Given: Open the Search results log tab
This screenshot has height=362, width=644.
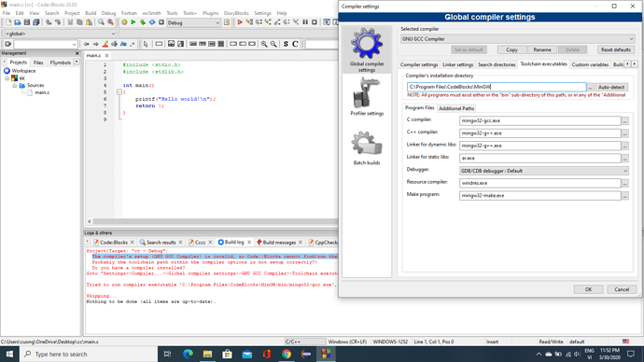Looking at the screenshot, I should pyautogui.click(x=161, y=243).
